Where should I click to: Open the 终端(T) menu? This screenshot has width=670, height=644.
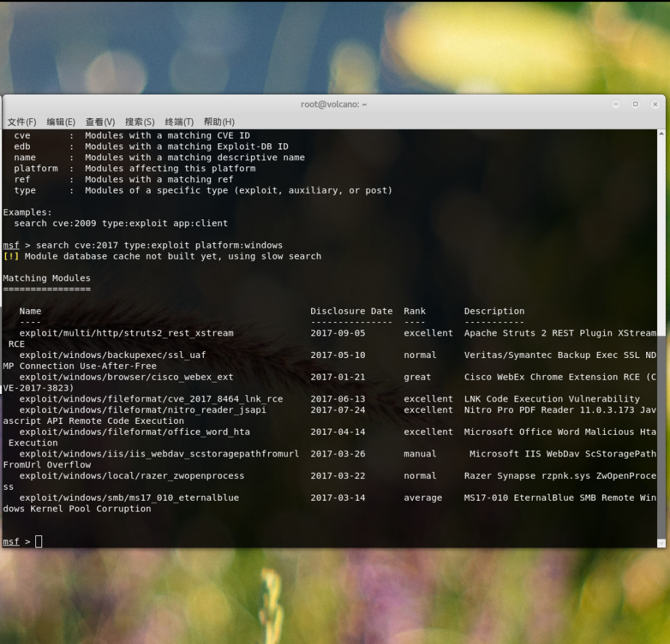179,122
